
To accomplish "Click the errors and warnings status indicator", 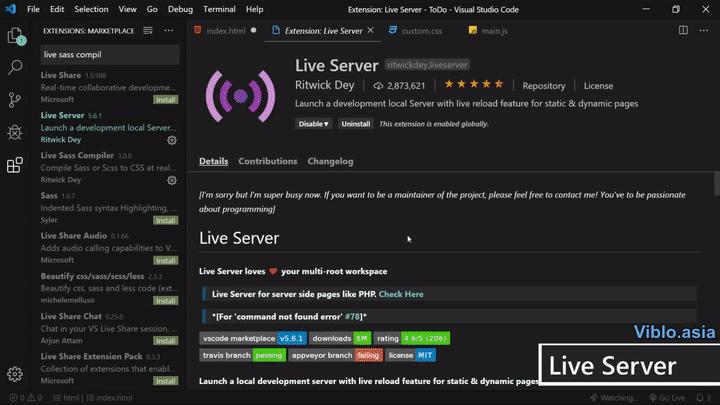I will tap(26, 398).
